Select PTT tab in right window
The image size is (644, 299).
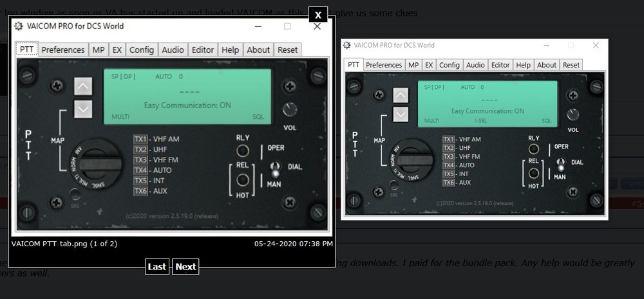coord(354,64)
